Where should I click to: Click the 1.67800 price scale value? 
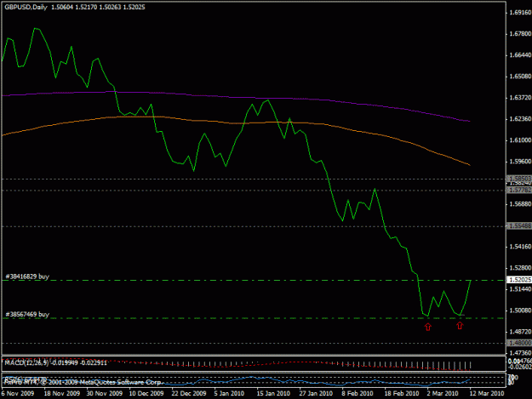click(x=520, y=34)
